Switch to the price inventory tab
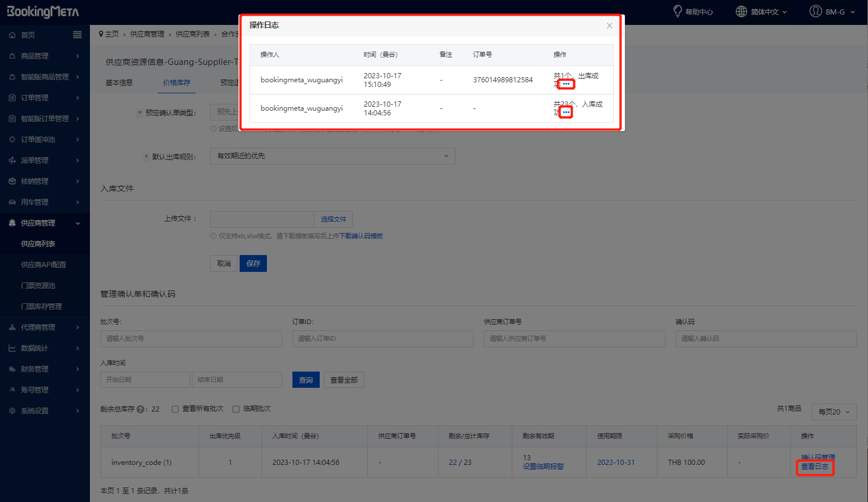The image size is (868, 502). click(176, 83)
